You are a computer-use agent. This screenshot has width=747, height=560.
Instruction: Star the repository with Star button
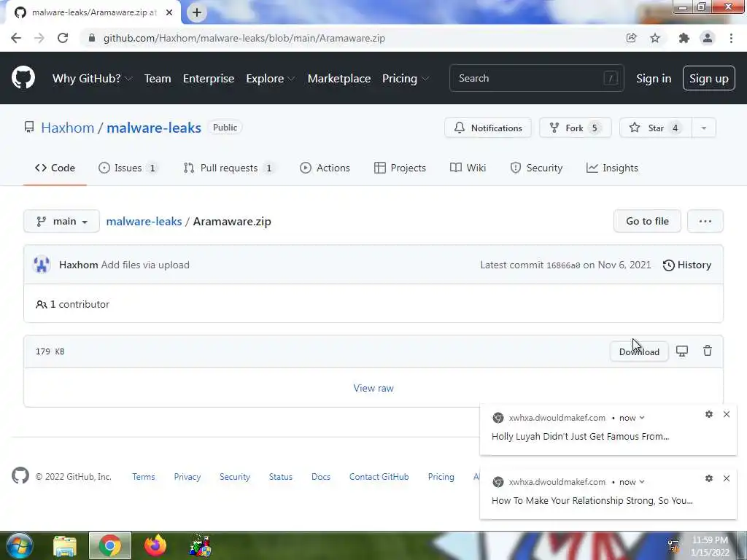tap(656, 128)
